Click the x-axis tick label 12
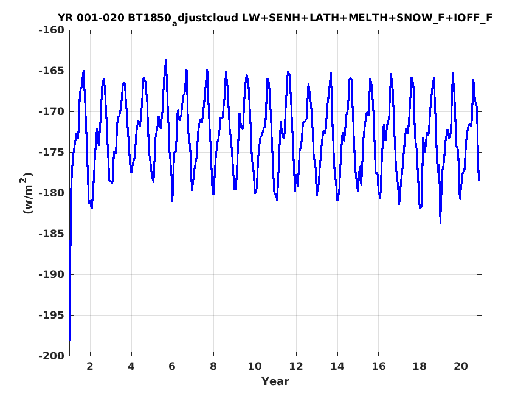This screenshot has width=532, height=399. tap(296, 366)
